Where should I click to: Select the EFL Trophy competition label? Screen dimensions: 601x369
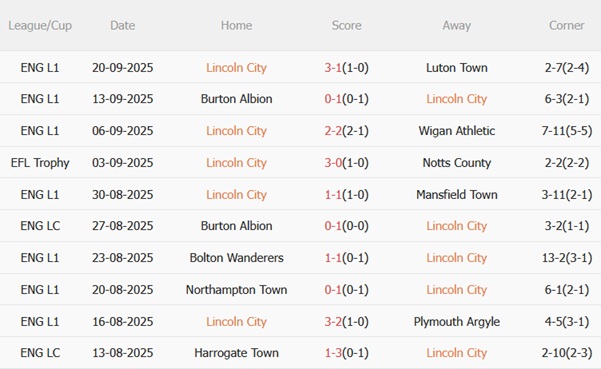pos(40,163)
